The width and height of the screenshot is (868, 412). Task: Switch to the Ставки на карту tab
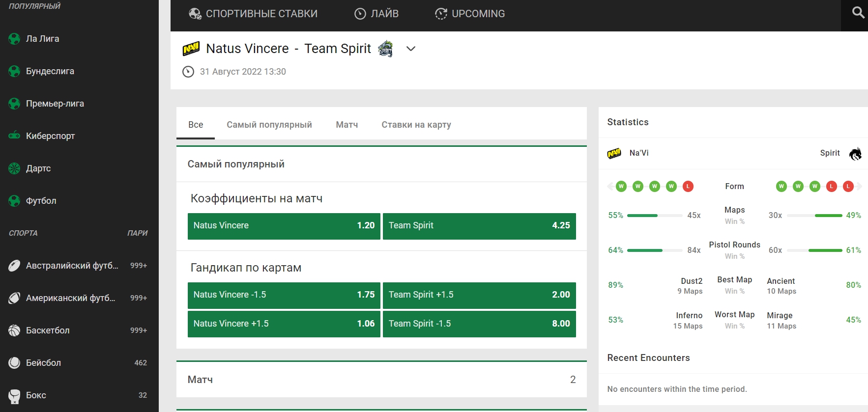click(x=416, y=125)
